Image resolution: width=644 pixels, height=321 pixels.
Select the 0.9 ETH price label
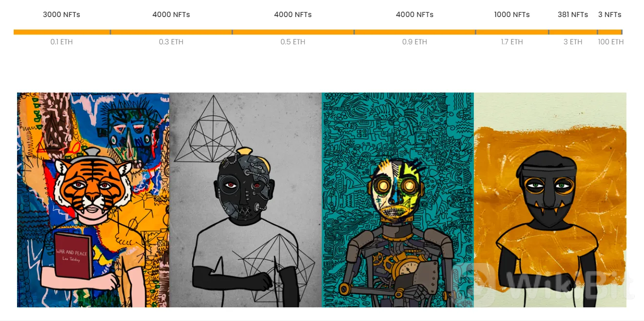pos(415,42)
